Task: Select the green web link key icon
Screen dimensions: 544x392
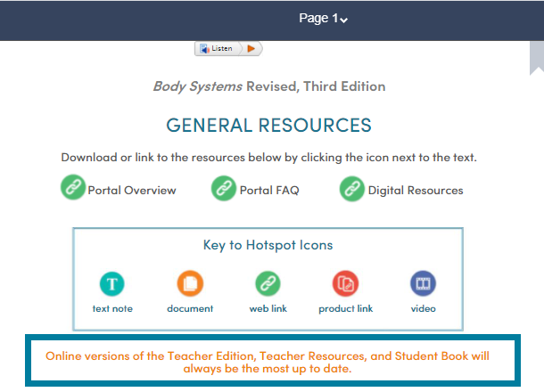Action: [x=268, y=284]
